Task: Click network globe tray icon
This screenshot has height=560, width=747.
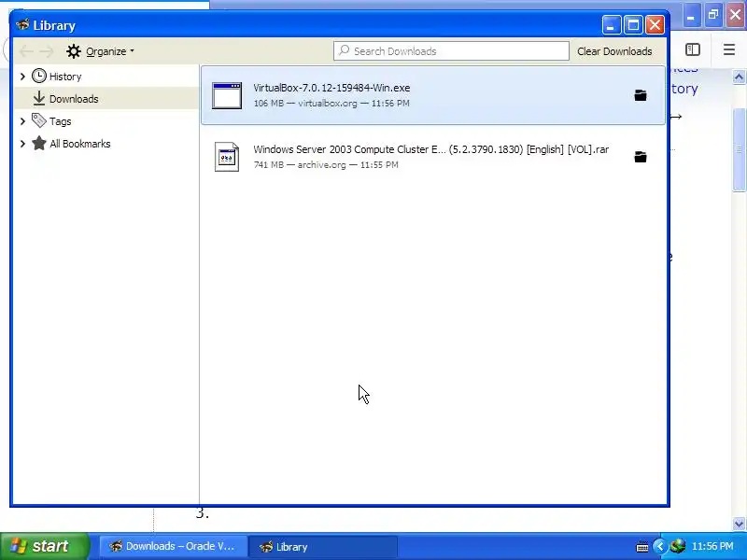Action: (x=678, y=546)
